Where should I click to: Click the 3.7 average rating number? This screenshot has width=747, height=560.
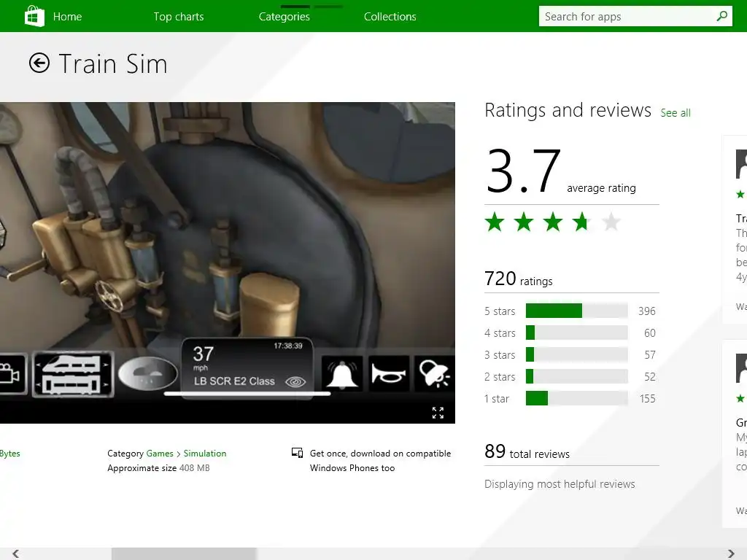point(523,171)
